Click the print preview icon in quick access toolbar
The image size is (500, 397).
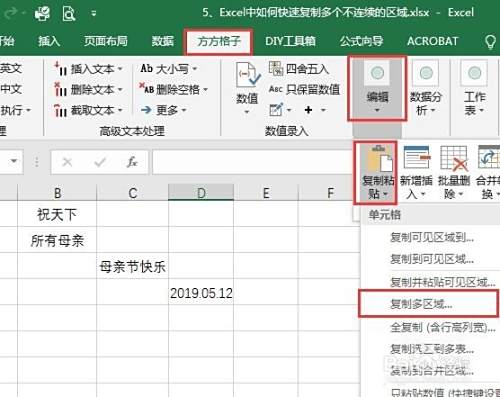(x=69, y=13)
